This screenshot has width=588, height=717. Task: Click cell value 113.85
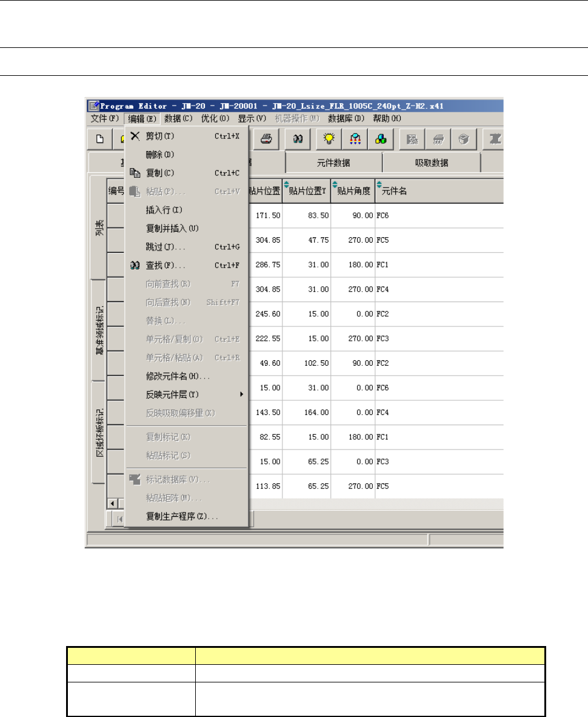coord(268,486)
